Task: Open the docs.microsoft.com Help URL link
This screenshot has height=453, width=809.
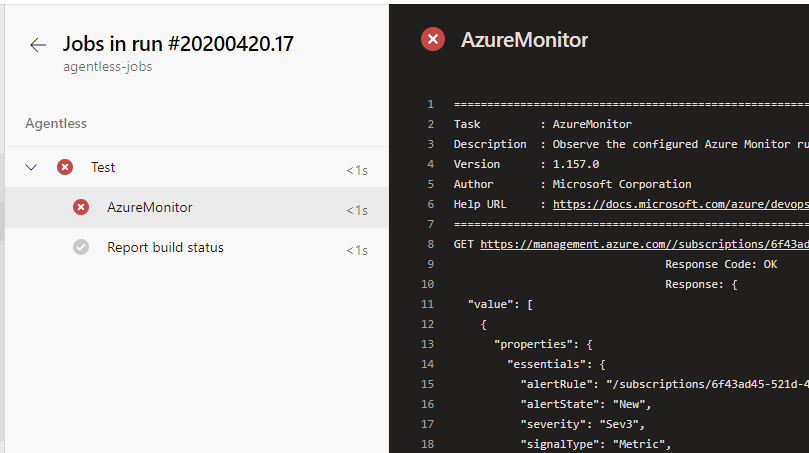Action: click(x=681, y=204)
